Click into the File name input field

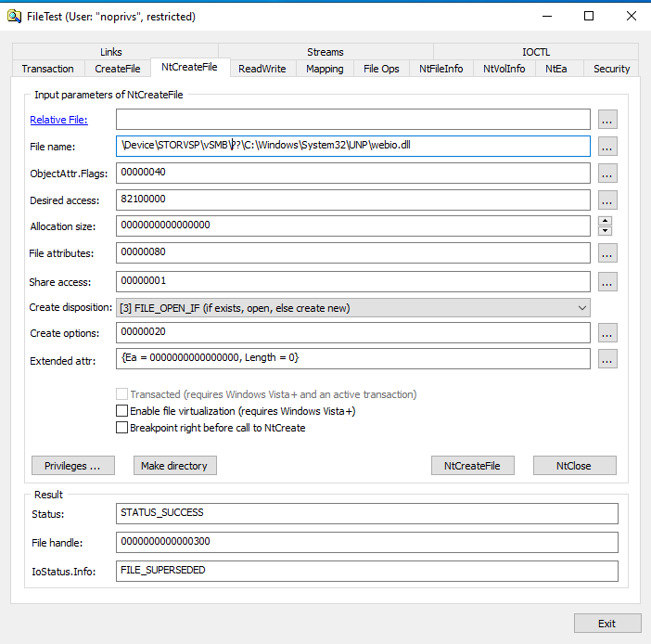[352, 147]
